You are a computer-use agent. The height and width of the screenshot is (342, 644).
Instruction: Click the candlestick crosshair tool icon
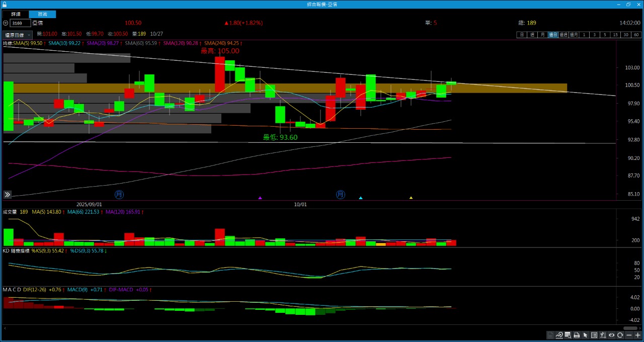point(603,335)
